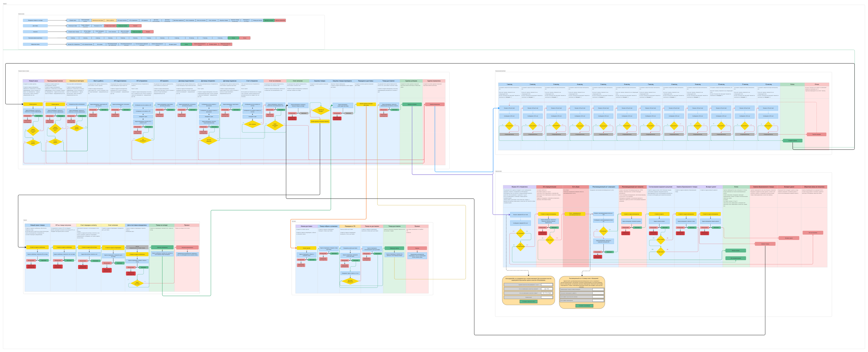Screen dimensions: 868x352
Task: Select the 'Продажа товара со склада' legend block
Action: (x=35, y=20)
